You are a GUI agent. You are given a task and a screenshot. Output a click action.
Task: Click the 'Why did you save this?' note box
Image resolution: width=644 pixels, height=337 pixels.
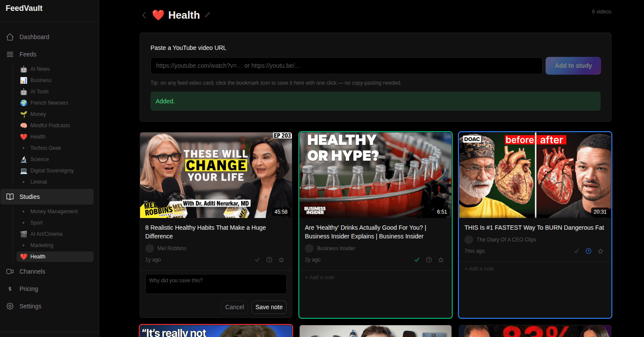pyautogui.click(x=216, y=284)
